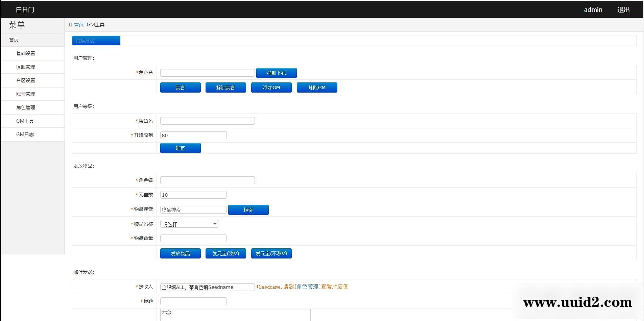
Task: Click 退出 to log out
Action: pos(623,9)
